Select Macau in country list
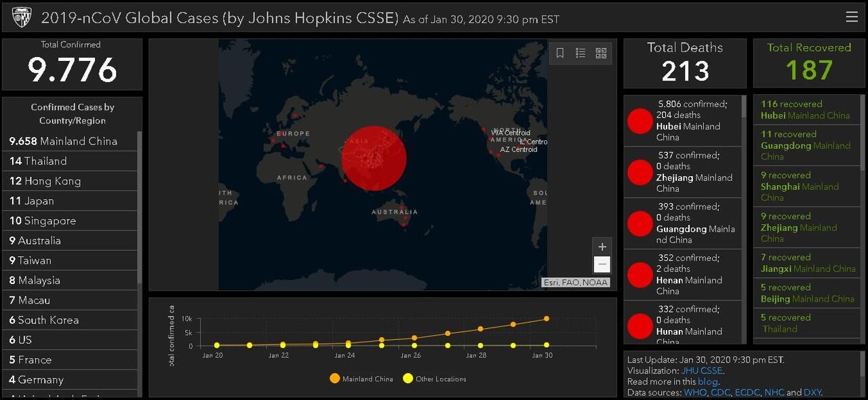Image resolution: width=868 pixels, height=400 pixels. pos(70,300)
